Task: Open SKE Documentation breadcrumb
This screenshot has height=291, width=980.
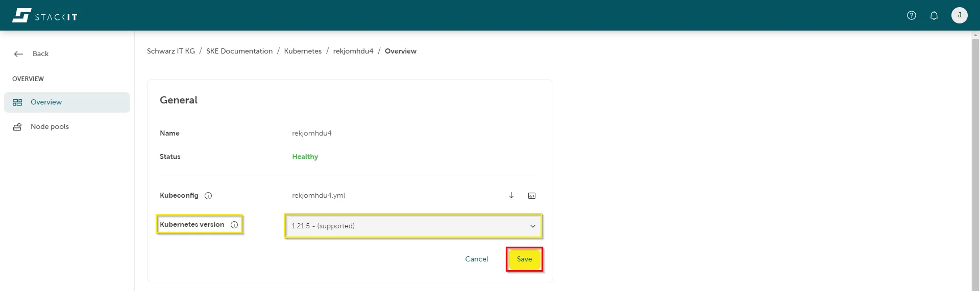Action: pyautogui.click(x=239, y=51)
